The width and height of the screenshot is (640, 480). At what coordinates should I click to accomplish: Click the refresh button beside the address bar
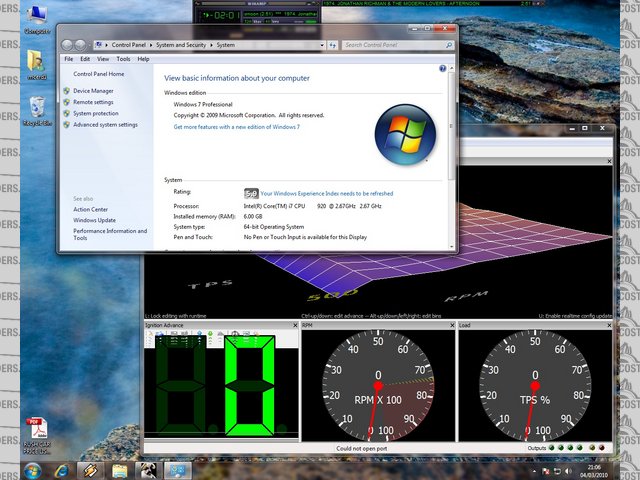[333, 45]
